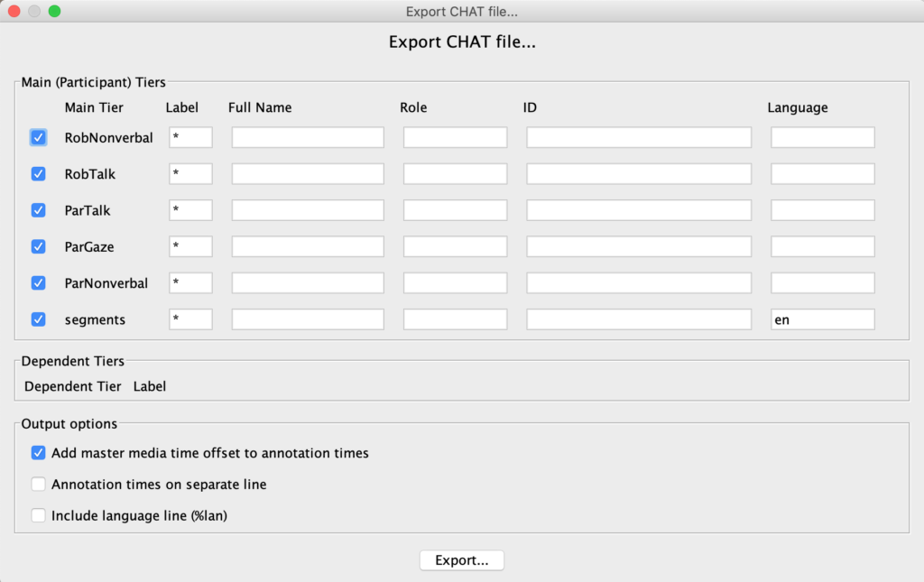Select the RobNonverbal Role field
The width and height of the screenshot is (924, 582).
click(x=455, y=137)
